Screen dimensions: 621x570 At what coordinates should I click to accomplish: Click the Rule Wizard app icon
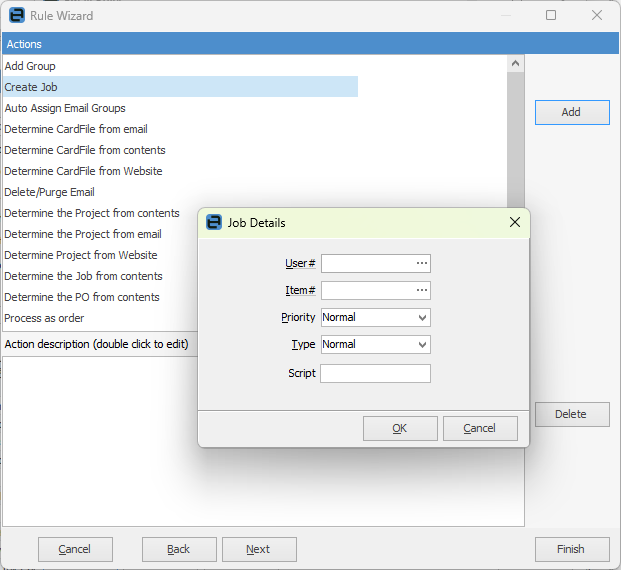[17, 16]
